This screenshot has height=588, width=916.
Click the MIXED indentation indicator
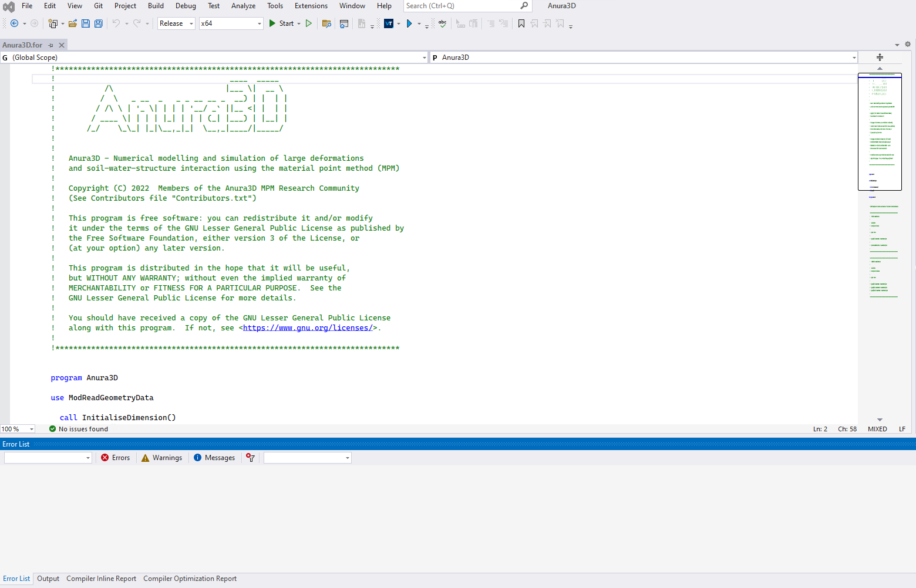pos(877,429)
